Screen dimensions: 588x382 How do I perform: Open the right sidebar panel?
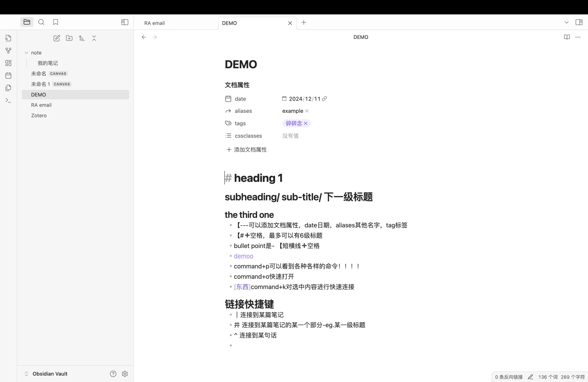579,22
